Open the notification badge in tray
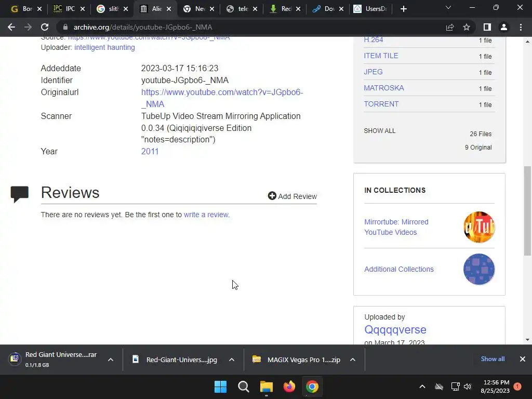 (517, 386)
